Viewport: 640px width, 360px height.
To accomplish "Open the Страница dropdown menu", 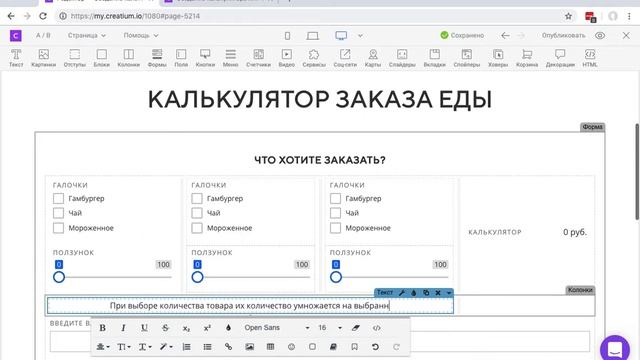I will (x=87, y=36).
